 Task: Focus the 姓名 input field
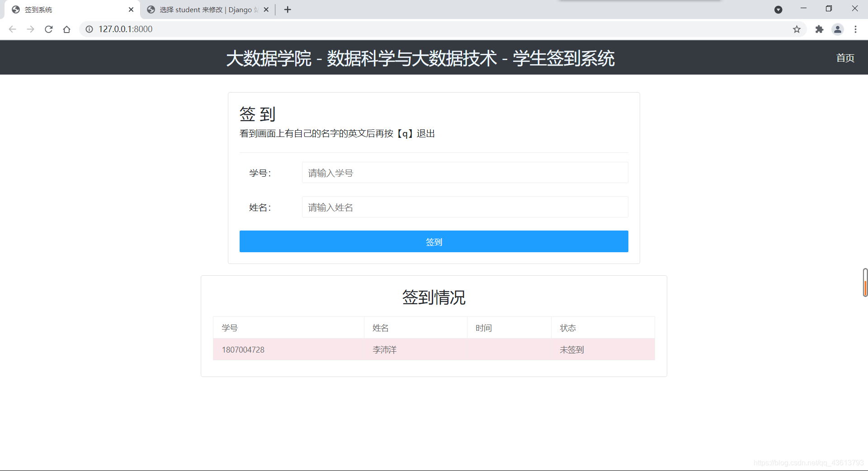coord(465,207)
